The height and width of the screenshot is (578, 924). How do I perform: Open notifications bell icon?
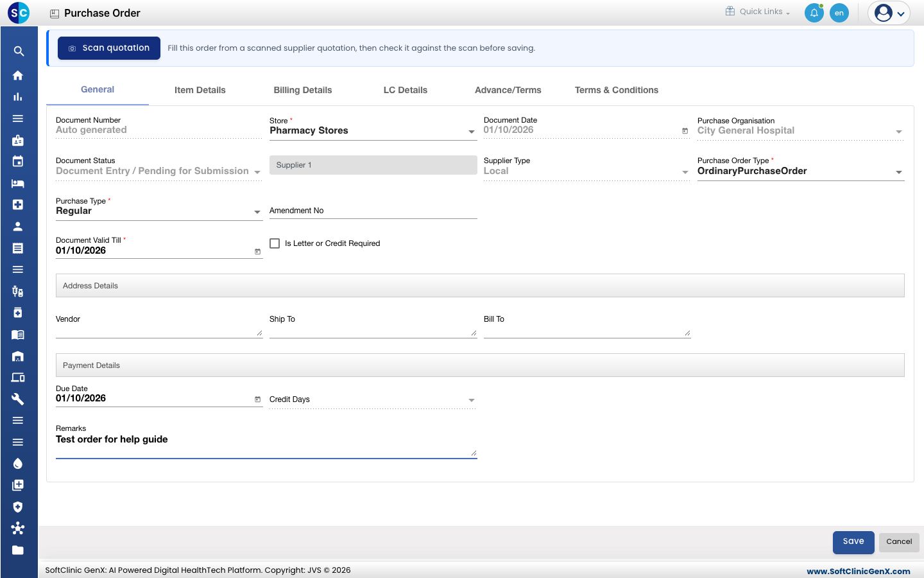[814, 13]
